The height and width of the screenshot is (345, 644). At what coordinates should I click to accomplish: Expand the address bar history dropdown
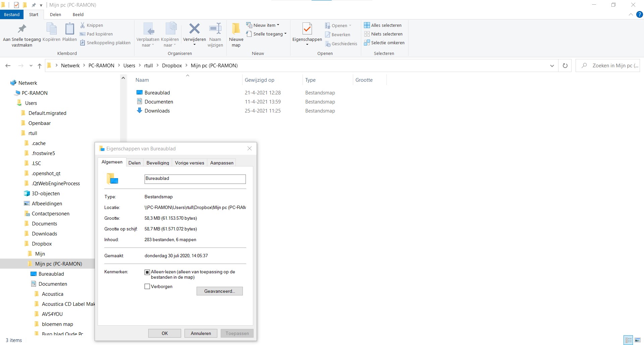click(x=552, y=66)
